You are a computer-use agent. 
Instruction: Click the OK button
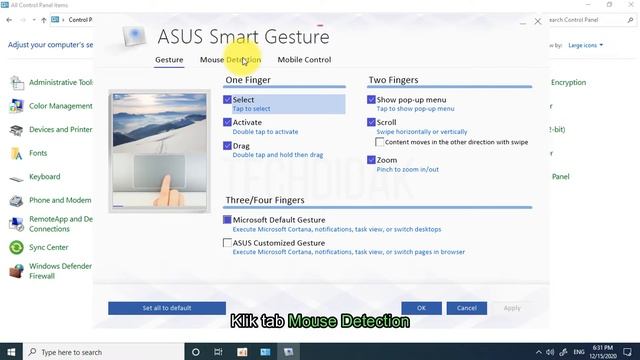pyautogui.click(x=421, y=308)
